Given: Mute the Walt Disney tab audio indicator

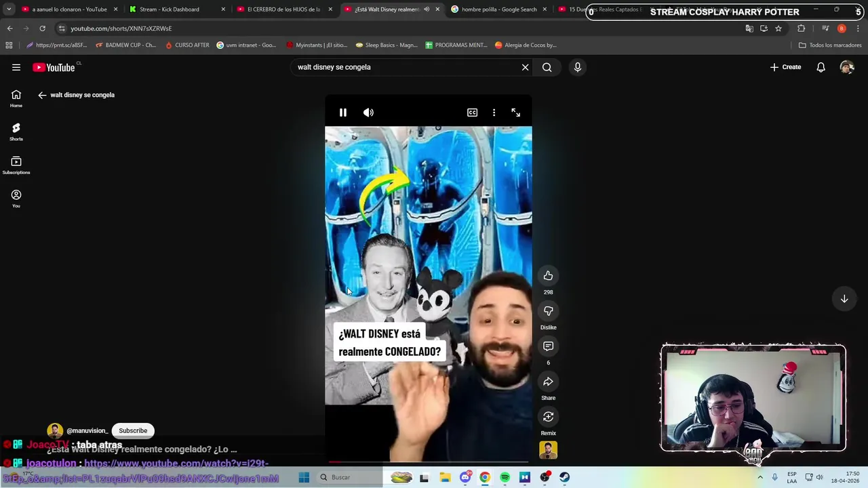Looking at the screenshot, I should 427,9.
